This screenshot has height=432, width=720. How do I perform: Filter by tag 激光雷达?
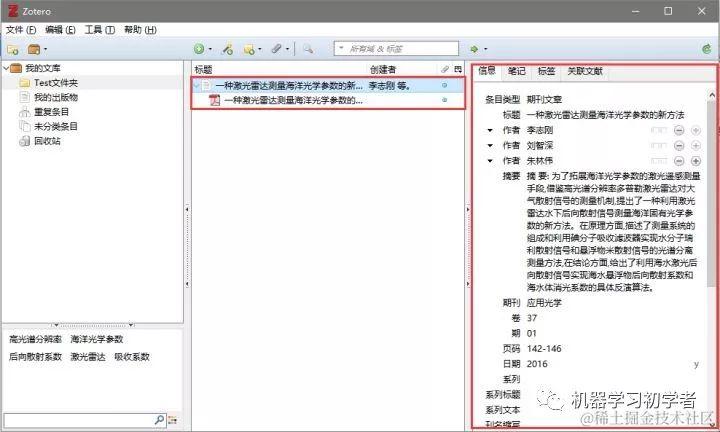88,357
